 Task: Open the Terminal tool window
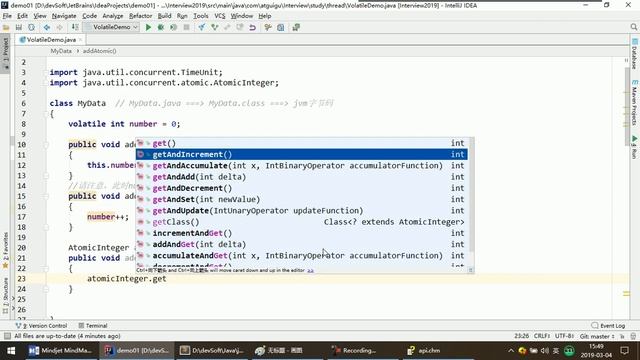pyautogui.click(x=93, y=326)
